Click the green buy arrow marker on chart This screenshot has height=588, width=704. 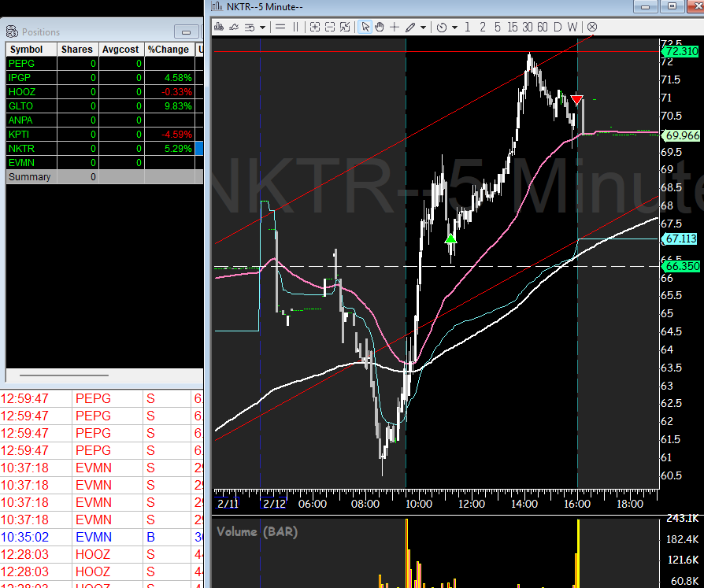(450, 239)
